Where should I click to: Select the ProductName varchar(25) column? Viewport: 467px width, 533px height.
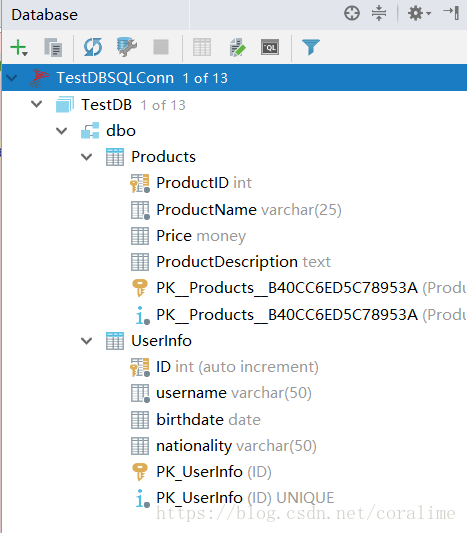(236, 210)
